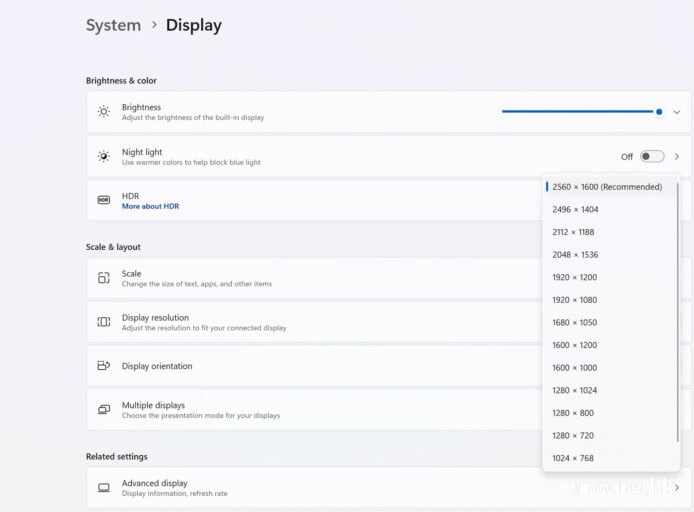Viewport: 694px width, 512px height.
Task: Click the Display orientation icon
Action: pos(103,366)
